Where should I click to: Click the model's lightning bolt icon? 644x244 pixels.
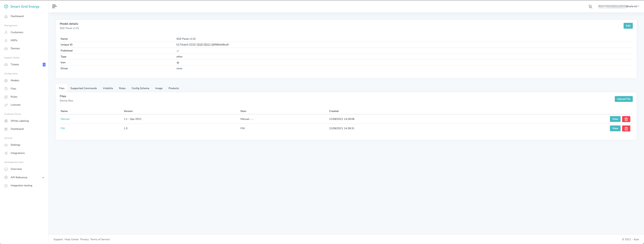tap(178, 63)
